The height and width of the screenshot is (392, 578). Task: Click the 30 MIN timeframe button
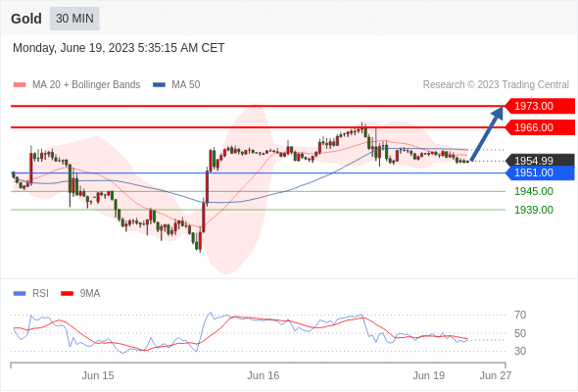[74, 19]
